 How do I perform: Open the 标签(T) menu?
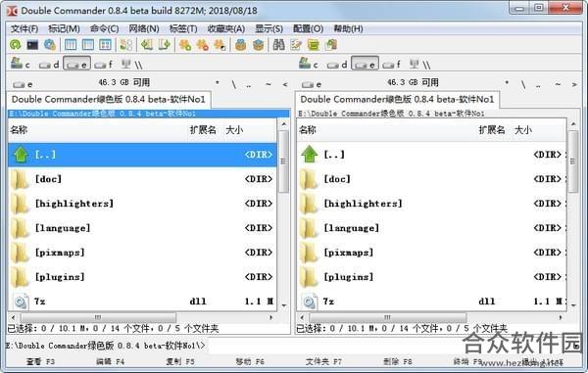(183, 28)
